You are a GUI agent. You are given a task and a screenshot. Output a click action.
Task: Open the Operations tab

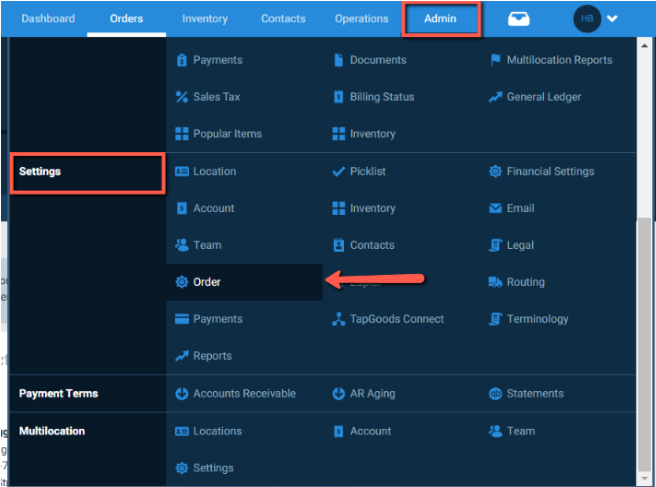point(361,18)
